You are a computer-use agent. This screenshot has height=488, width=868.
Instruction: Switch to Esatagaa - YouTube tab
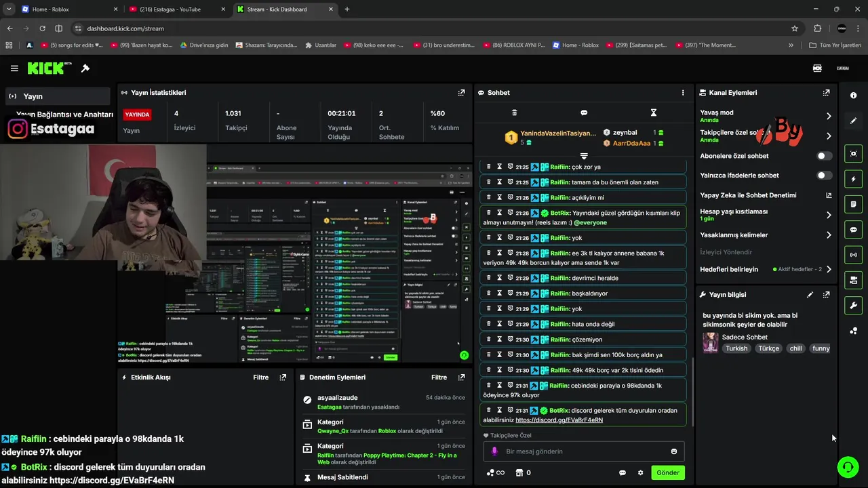tap(176, 9)
